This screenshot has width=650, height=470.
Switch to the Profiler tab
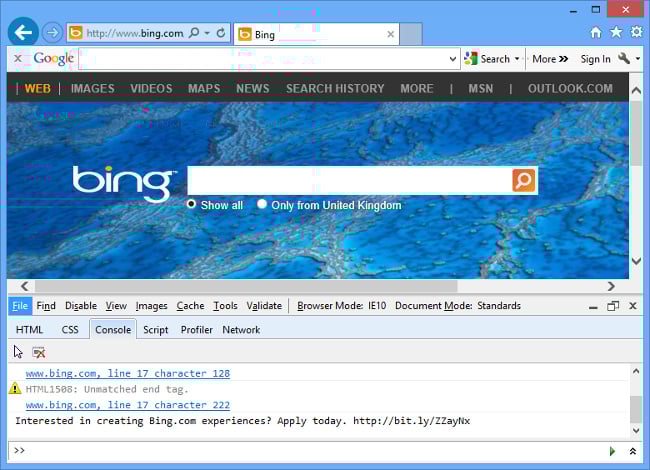click(196, 330)
